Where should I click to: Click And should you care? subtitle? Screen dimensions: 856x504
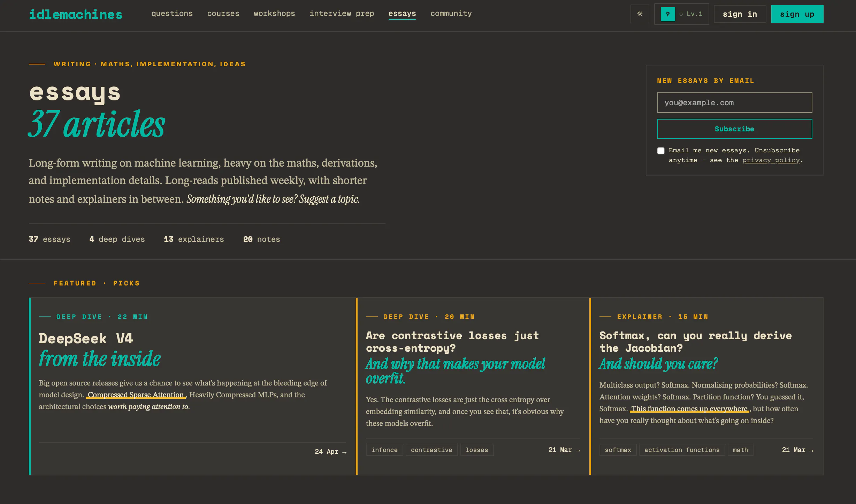658,364
